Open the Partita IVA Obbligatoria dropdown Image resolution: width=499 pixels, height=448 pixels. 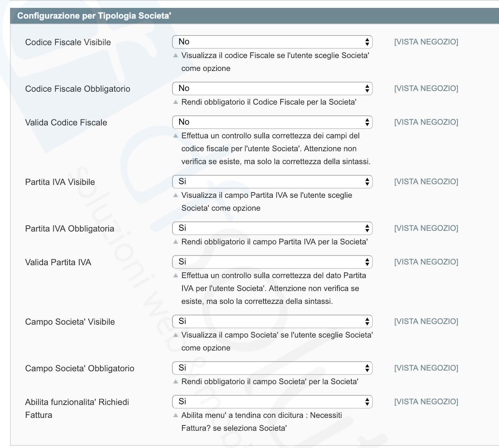point(272,228)
